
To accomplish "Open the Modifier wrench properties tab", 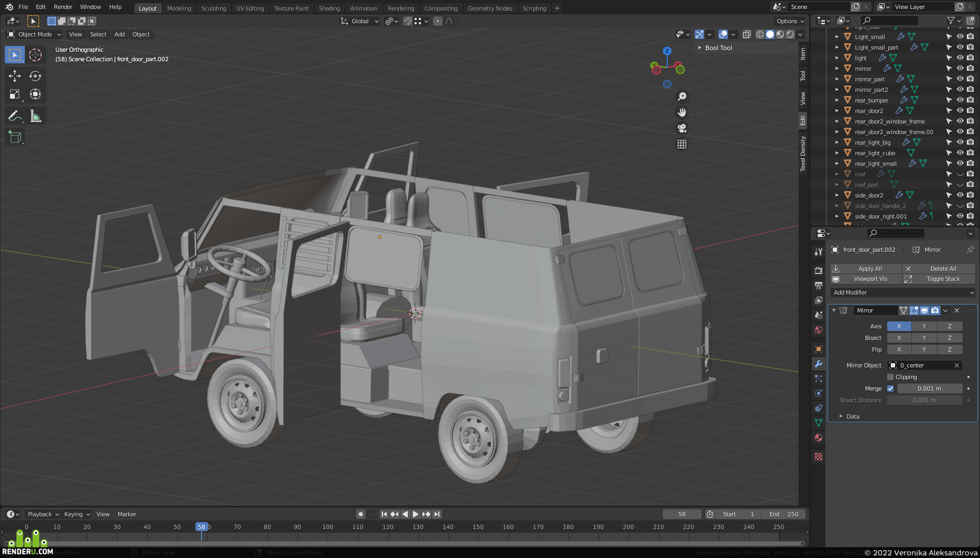I will [819, 364].
